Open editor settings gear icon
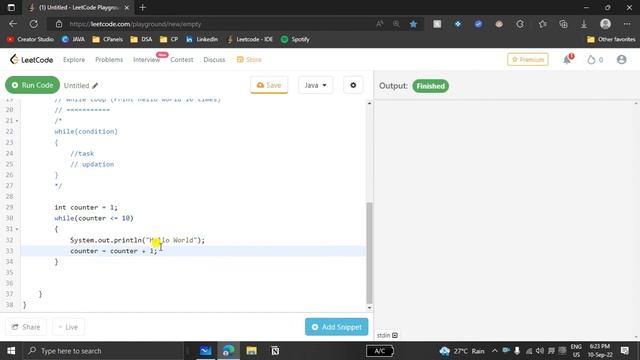This screenshot has width=640, height=360. tap(353, 85)
